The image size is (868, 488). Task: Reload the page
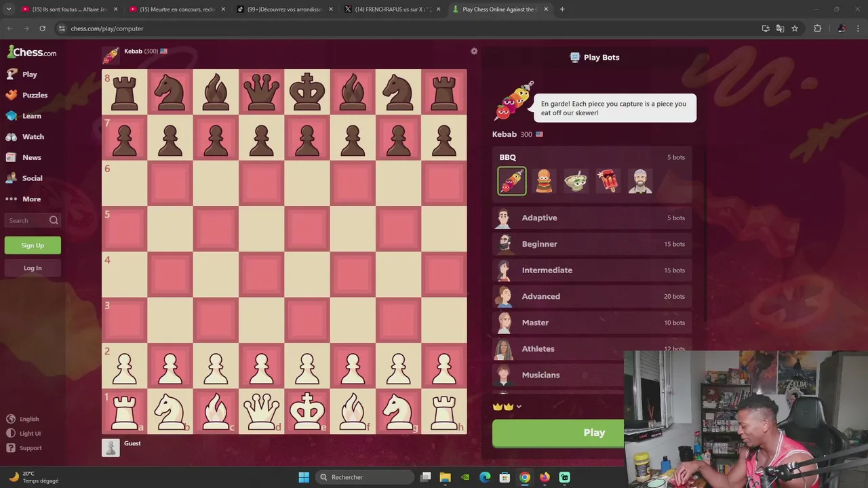tap(42, 28)
